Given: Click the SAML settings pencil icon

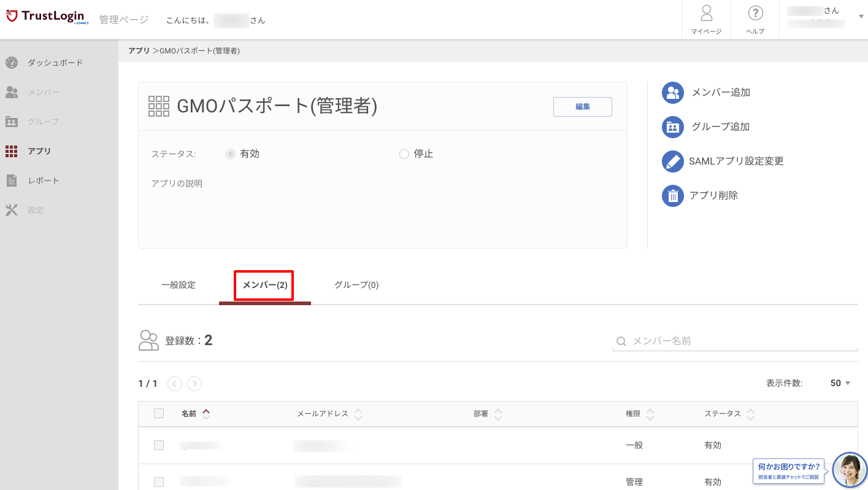Looking at the screenshot, I should (x=673, y=161).
